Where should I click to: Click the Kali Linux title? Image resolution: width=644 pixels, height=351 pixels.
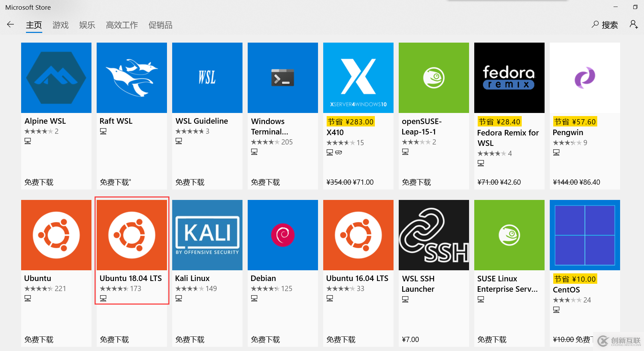click(192, 278)
